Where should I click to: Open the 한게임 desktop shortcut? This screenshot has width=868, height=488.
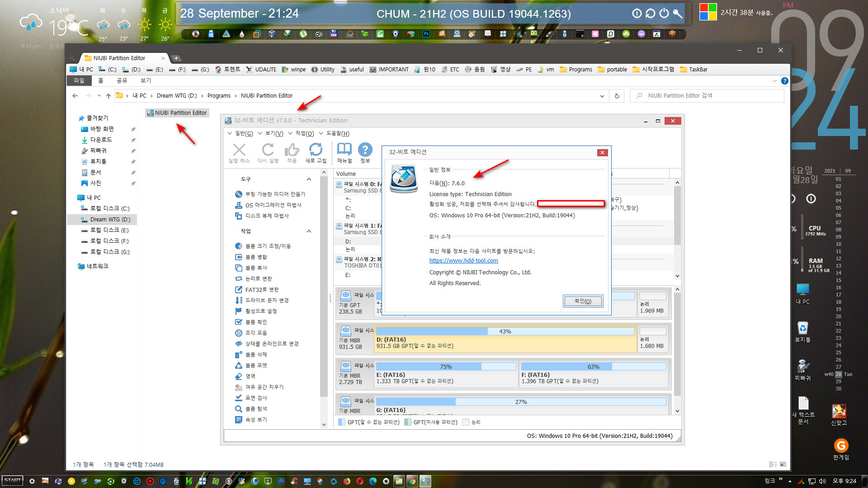pyautogui.click(x=841, y=450)
